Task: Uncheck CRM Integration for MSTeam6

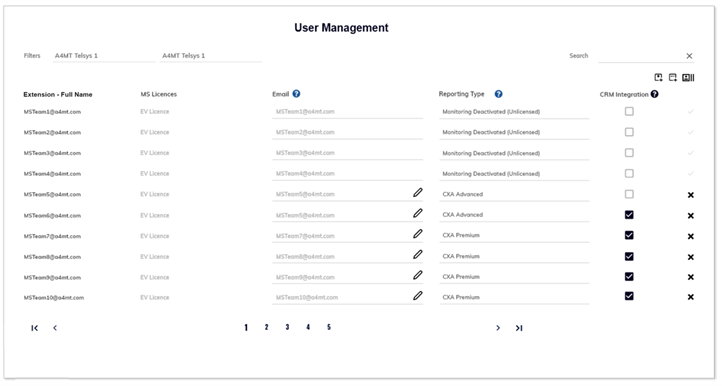Action: [629, 215]
